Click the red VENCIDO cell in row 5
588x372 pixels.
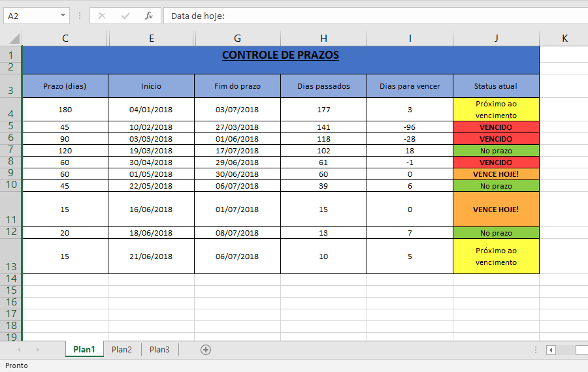pos(496,127)
